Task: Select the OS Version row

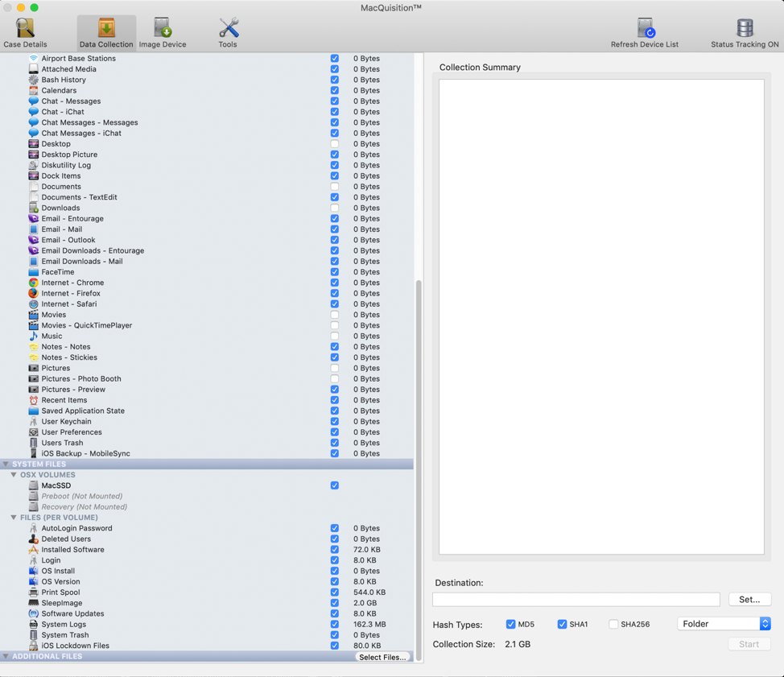Action: pos(207,581)
